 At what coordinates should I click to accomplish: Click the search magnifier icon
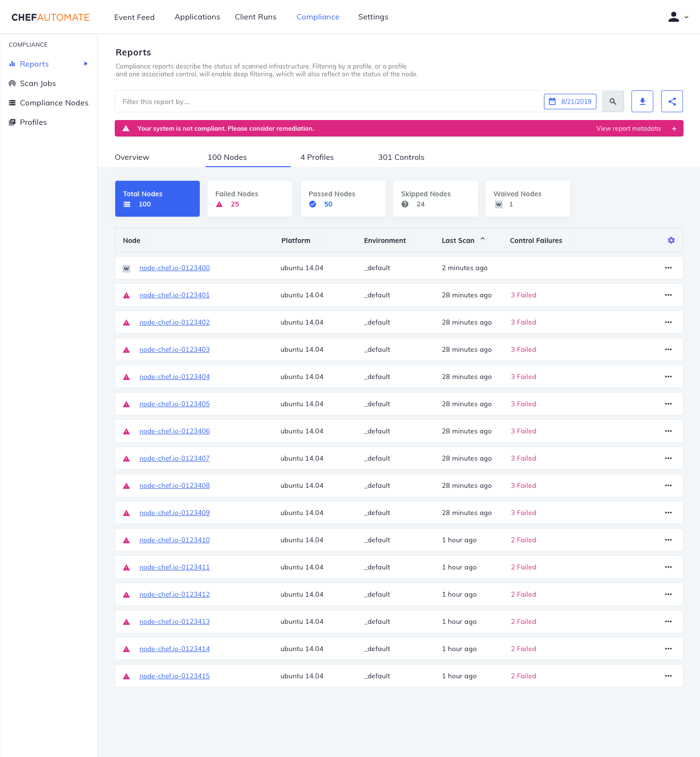click(x=612, y=101)
